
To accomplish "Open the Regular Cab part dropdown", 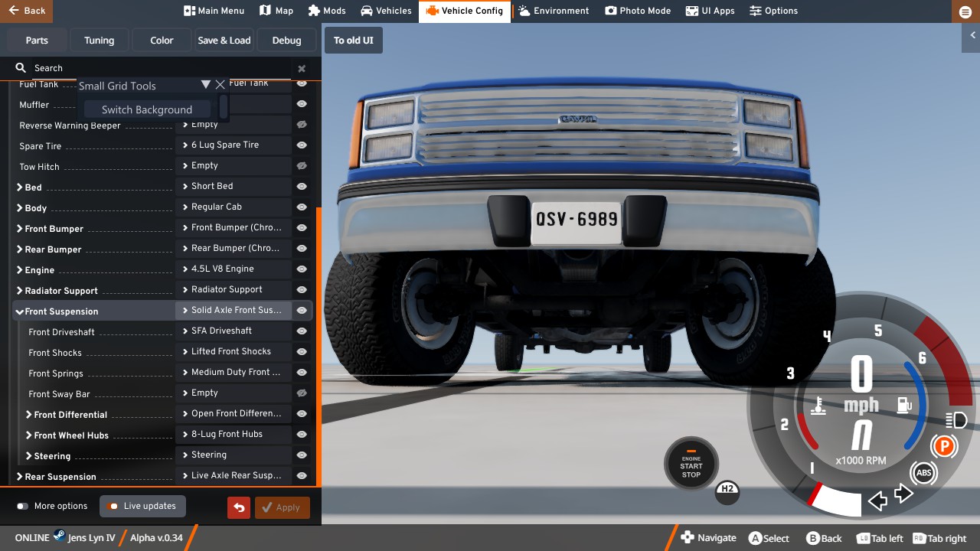I will pyautogui.click(x=234, y=207).
